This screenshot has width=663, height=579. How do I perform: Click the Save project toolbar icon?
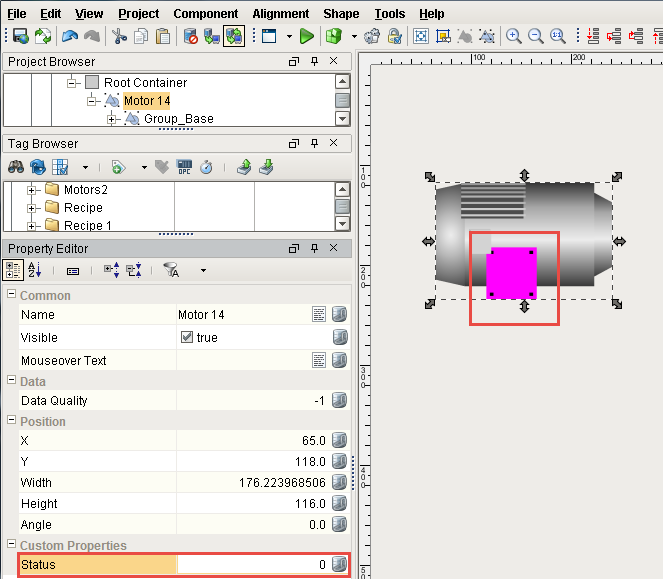point(19,36)
